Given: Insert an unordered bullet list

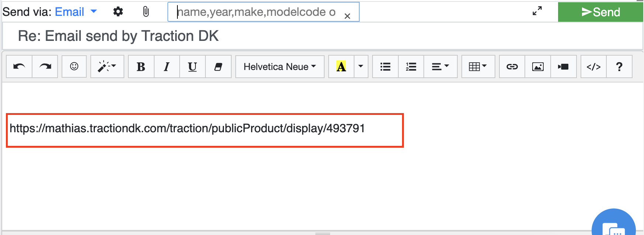Looking at the screenshot, I should click(x=385, y=67).
